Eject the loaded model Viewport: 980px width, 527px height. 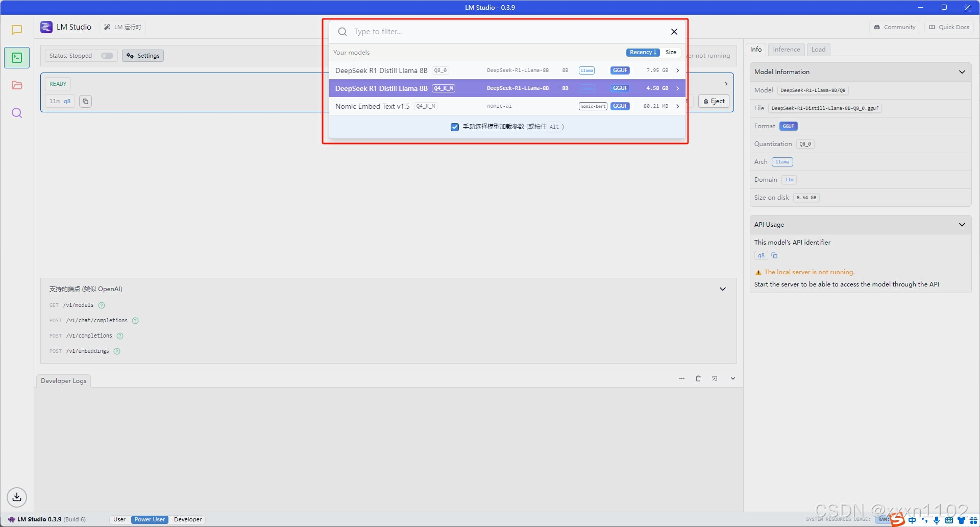click(x=714, y=101)
